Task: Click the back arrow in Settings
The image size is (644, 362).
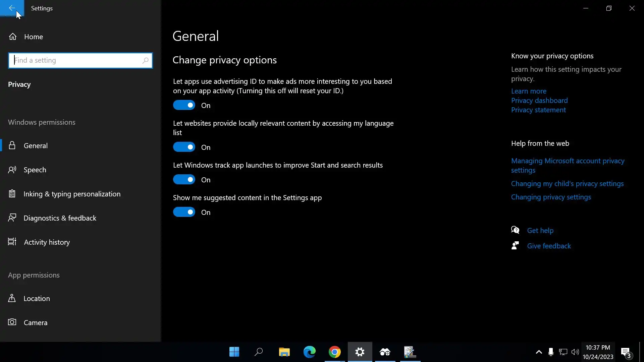Action: click(12, 8)
